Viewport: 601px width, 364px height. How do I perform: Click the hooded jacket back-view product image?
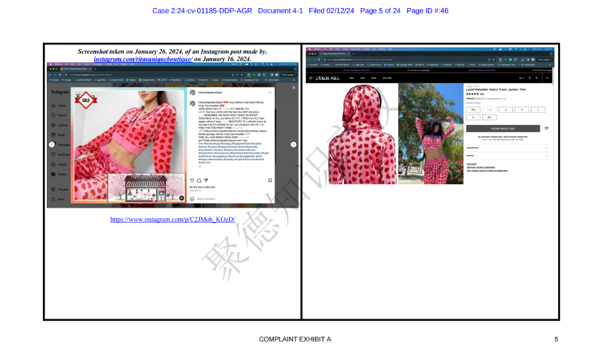(363, 134)
